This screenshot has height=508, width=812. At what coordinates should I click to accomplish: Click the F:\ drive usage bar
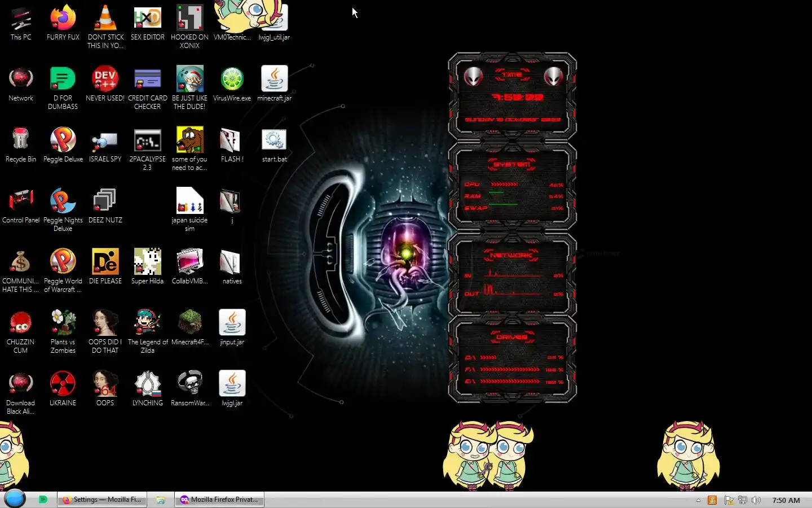510,369
